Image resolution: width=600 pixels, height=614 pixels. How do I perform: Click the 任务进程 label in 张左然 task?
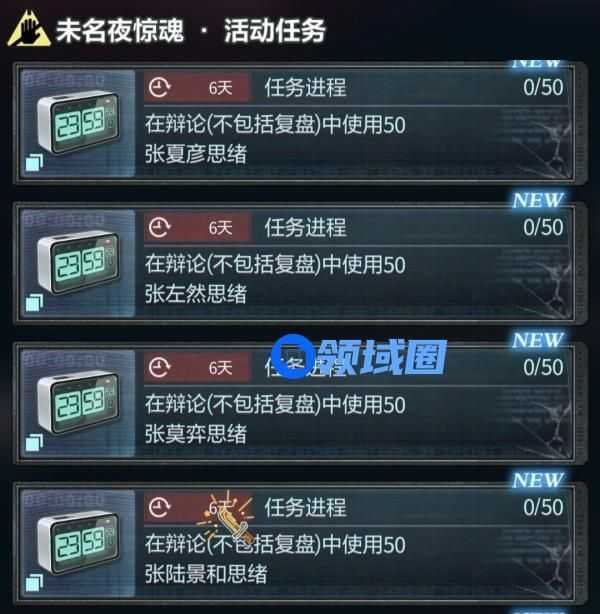(305, 228)
